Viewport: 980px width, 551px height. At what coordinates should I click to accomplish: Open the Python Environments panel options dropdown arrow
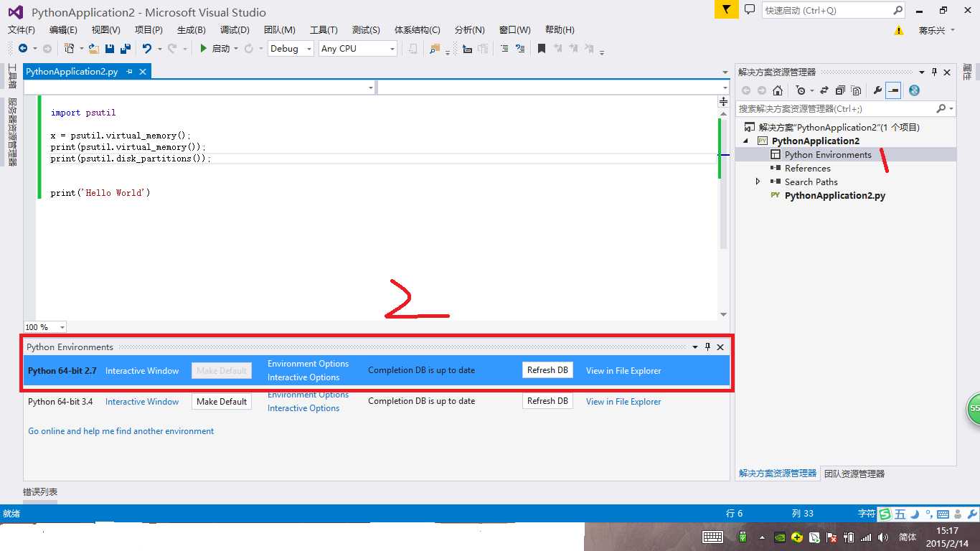coord(695,347)
